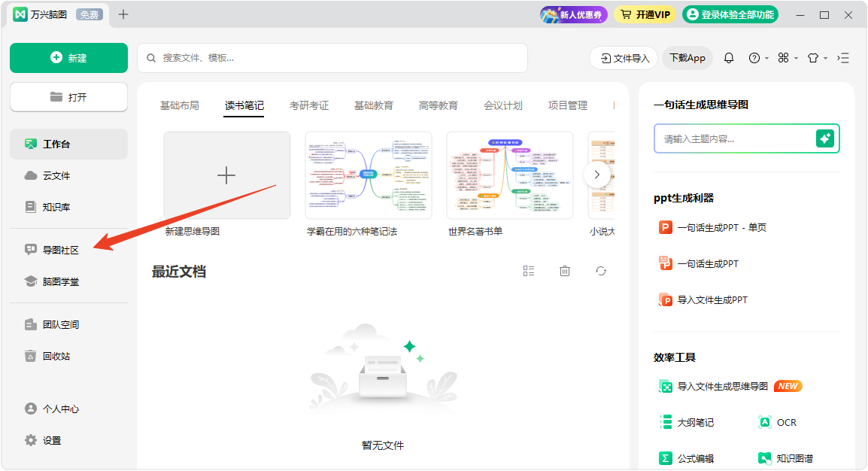Refresh the recent documents list
Image resolution: width=868 pixels, height=471 pixels.
pos(600,271)
